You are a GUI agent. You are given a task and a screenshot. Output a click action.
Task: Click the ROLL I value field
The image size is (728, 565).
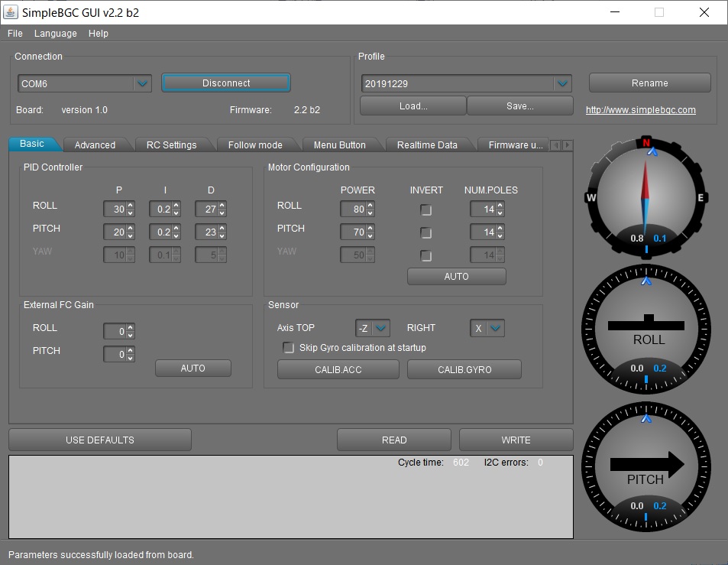(159, 209)
